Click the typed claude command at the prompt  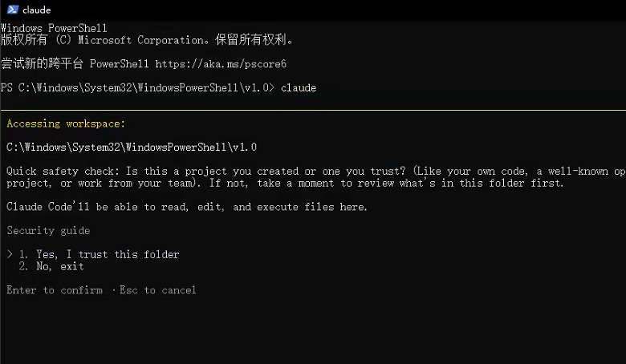click(299, 87)
